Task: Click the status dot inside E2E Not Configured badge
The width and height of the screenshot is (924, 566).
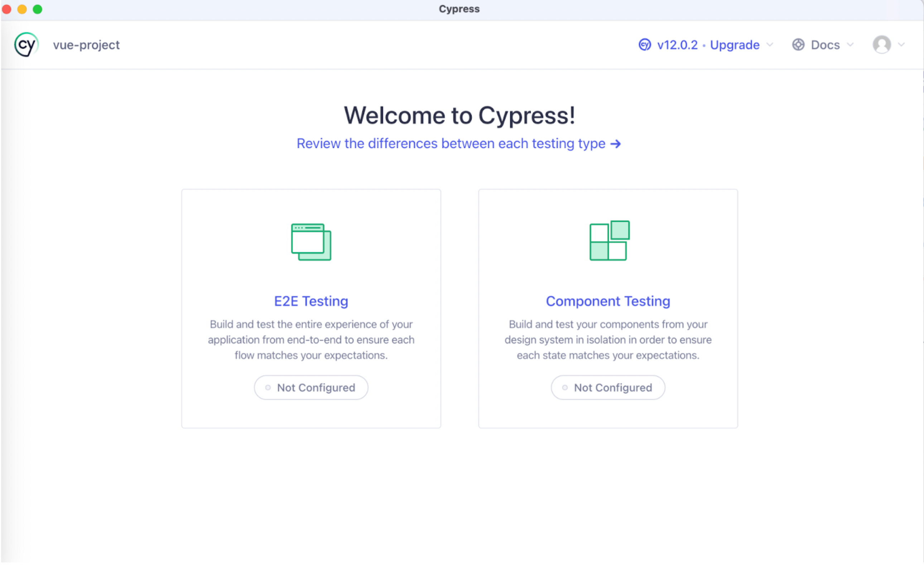Action: coord(268,388)
